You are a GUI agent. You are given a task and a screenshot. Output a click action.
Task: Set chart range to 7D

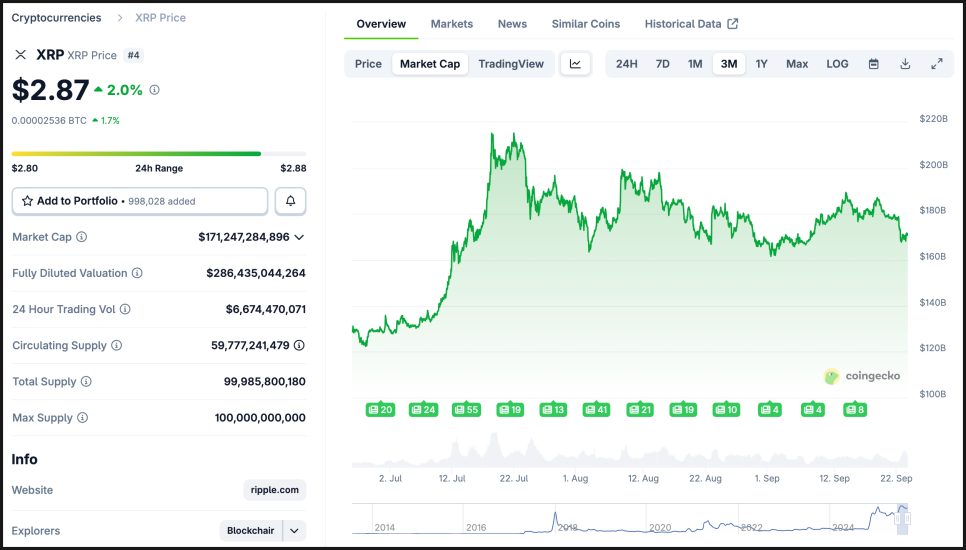click(x=662, y=63)
